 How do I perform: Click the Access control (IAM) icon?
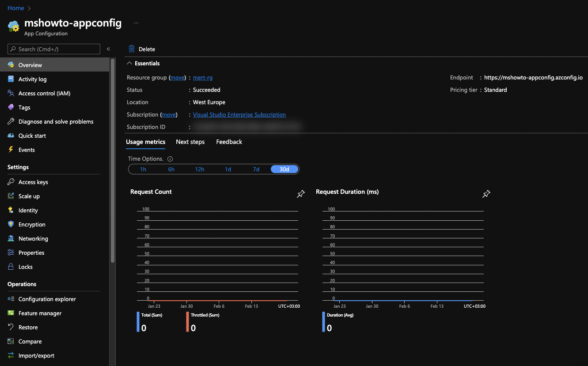coord(11,93)
